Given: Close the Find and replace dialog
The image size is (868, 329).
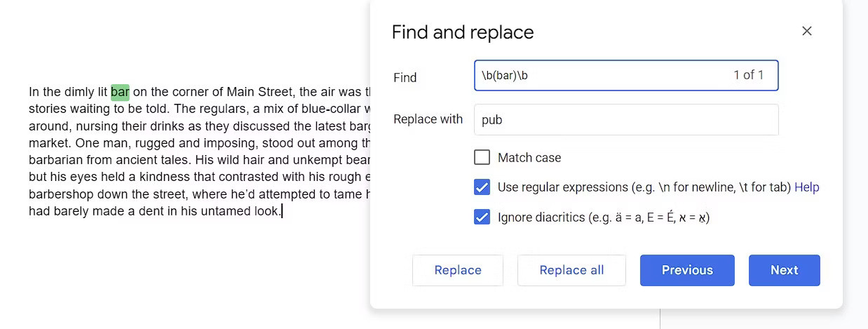Looking at the screenshot, I should point(807,31).
